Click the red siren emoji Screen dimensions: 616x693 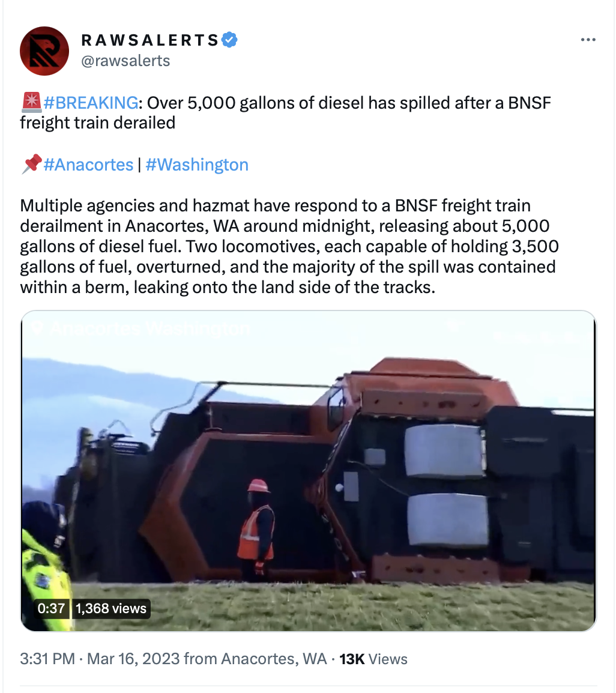tap(31, 102)
